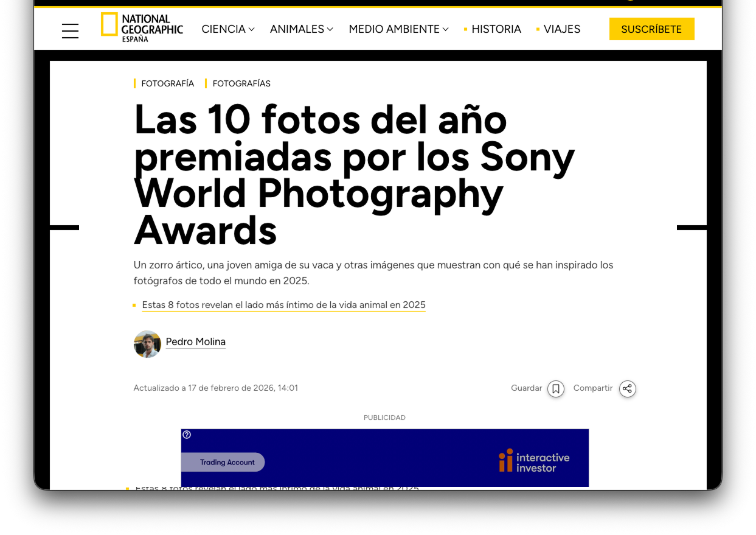Click the 'Actualizado a 17 de febrero' date text
This screenshot has height=535, width=756.
pyautogui.click(x=216, y=388)
